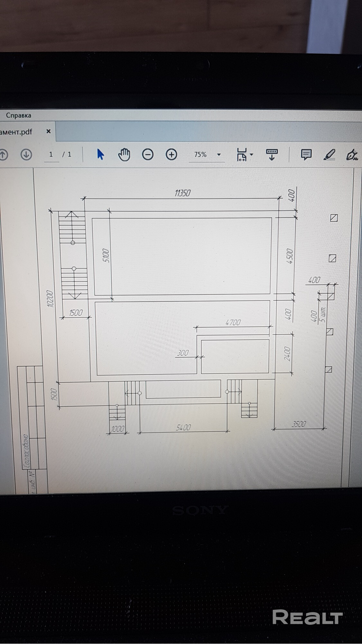Go to the previous page

click(x=3, y=155)
